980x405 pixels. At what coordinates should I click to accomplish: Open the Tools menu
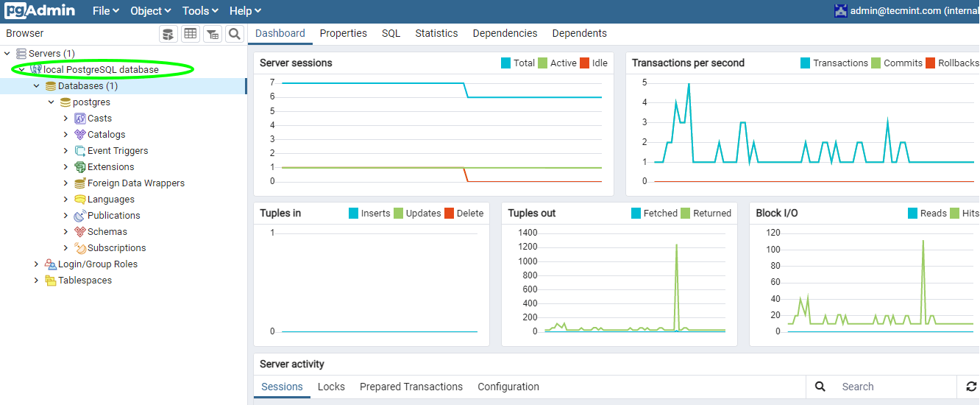(x=200, y=11)
